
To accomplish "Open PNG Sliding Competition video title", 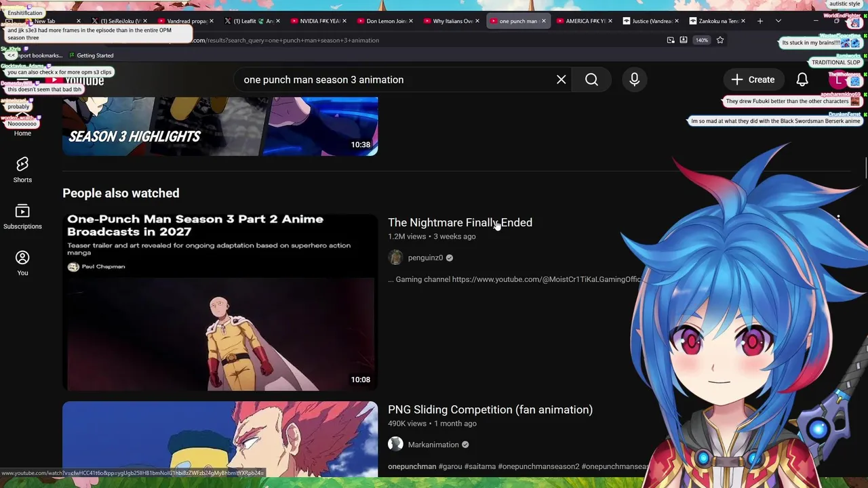I will tap(490, 409).
